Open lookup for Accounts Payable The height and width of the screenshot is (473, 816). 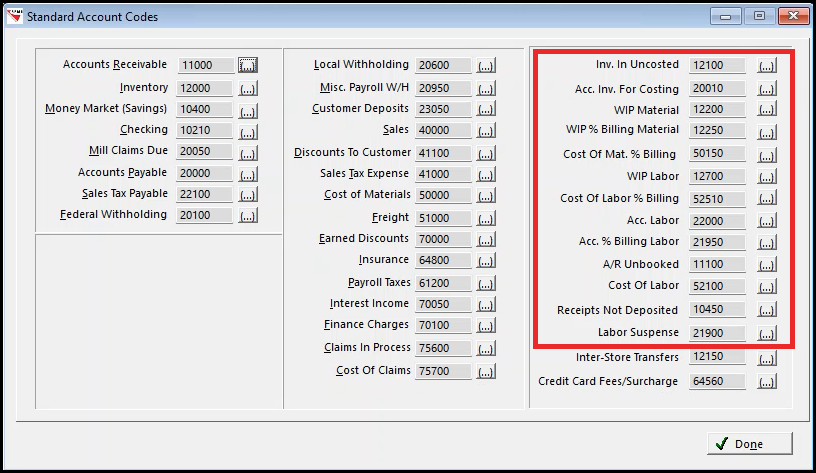pos(248,174)
